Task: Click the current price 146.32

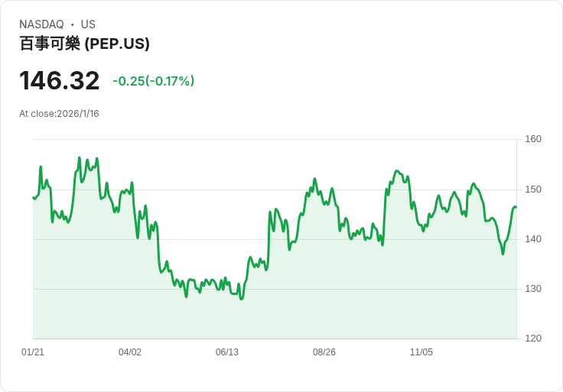Action: coord(60,81)
